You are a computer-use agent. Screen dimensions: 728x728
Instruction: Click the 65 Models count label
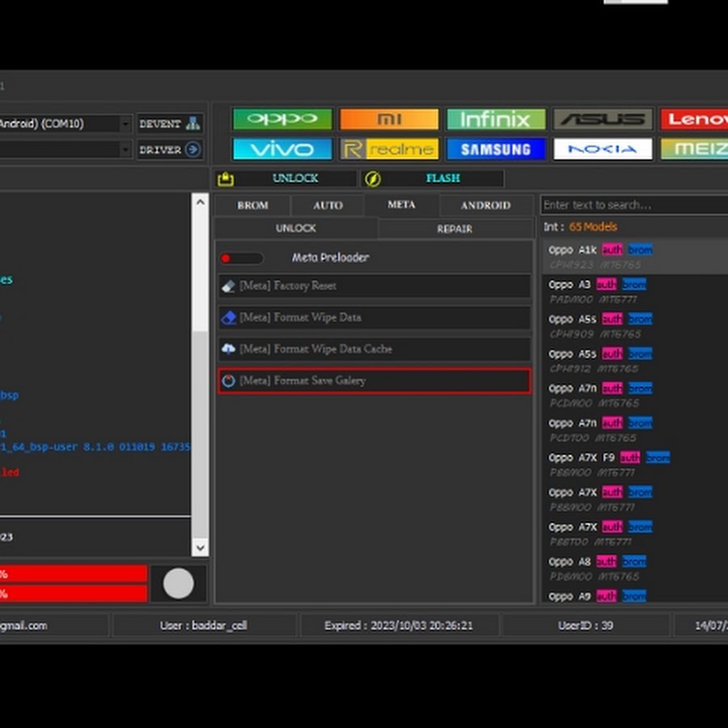pyautogui.click(x=593, y=227)
